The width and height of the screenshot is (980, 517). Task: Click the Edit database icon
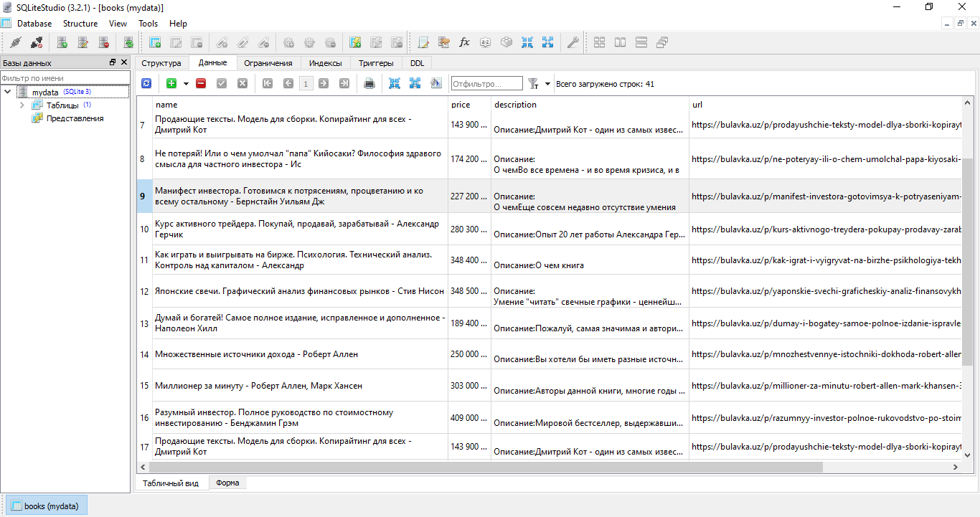coord(83,42)
